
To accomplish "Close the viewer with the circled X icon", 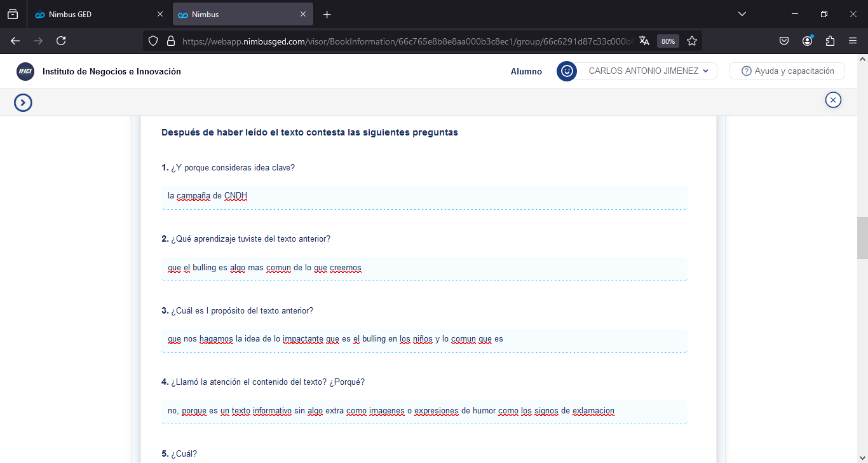I will [x=833, y=100].
